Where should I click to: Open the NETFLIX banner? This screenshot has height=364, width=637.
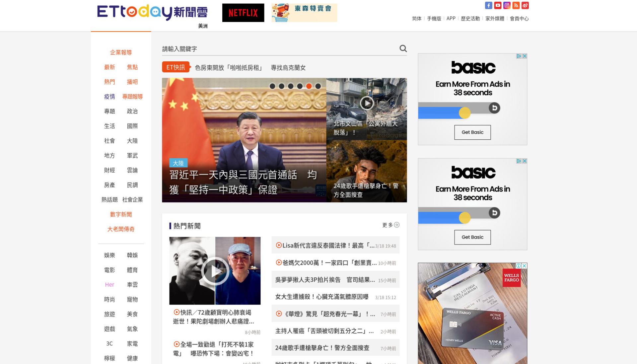pos(243,13)
